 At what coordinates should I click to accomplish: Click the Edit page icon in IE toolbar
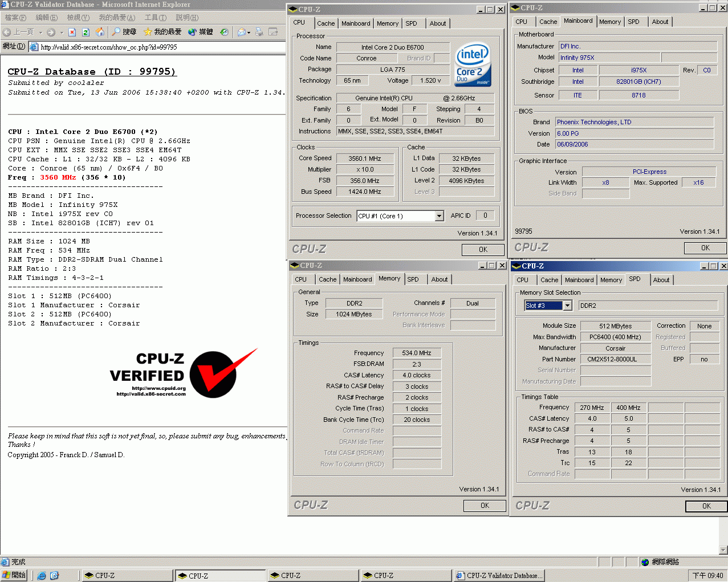(273, 32)
